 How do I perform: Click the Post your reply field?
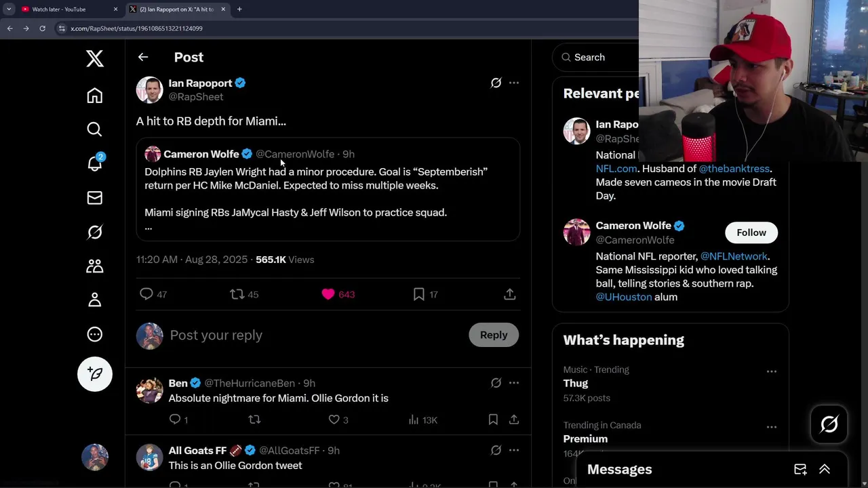315,335
